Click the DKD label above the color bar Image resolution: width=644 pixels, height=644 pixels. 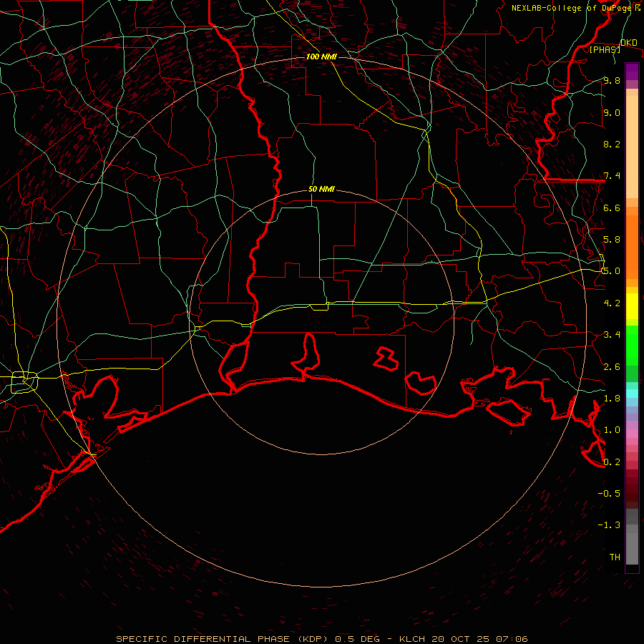(x=629, y=43)
